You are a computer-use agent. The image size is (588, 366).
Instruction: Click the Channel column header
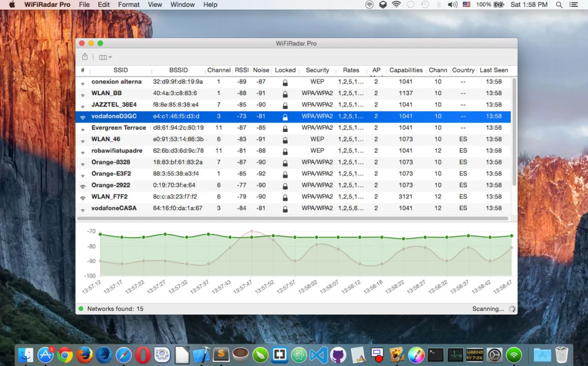tap(219, 70)
